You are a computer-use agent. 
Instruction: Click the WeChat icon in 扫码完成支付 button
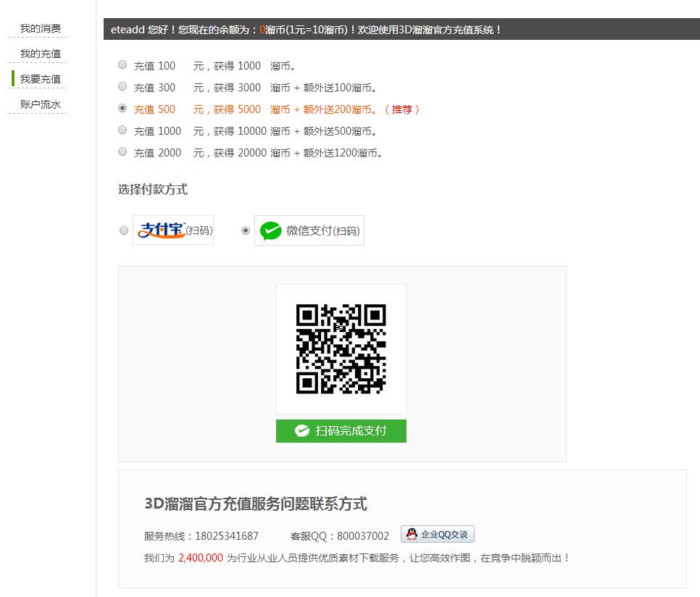pyautogui.click(x=302, y=430)
